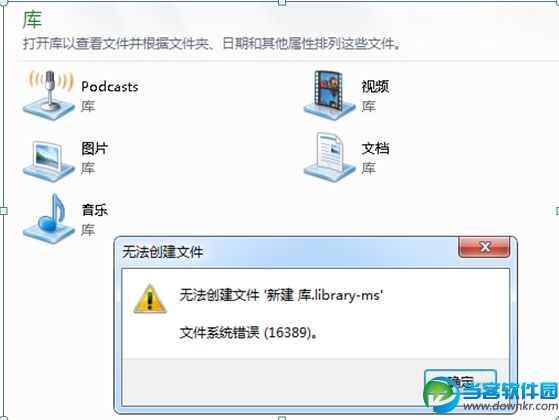Click the Podcasts label text
Viewport: 559px width, 420px height.
click(110, 87)
